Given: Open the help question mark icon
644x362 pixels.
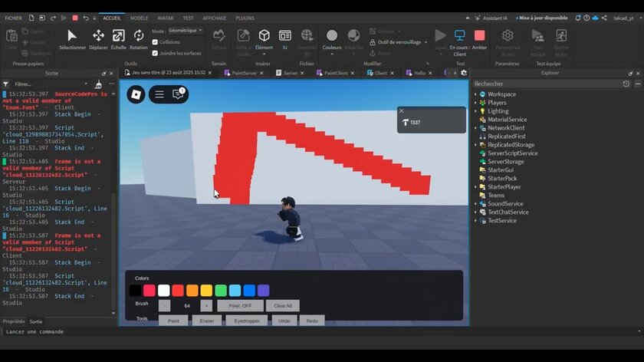Looking at the screenshot, I should pyautogui.click(x=586, y=18).
